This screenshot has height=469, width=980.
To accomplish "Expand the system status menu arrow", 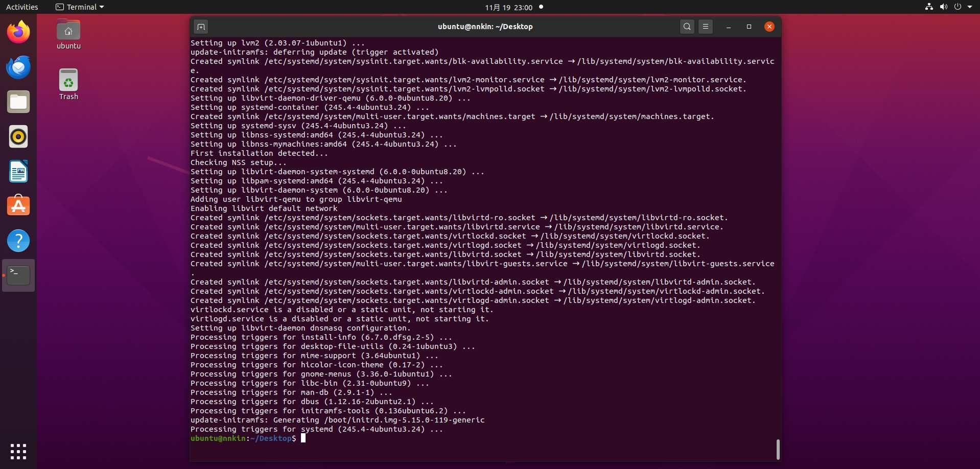I will click(970, 7).
